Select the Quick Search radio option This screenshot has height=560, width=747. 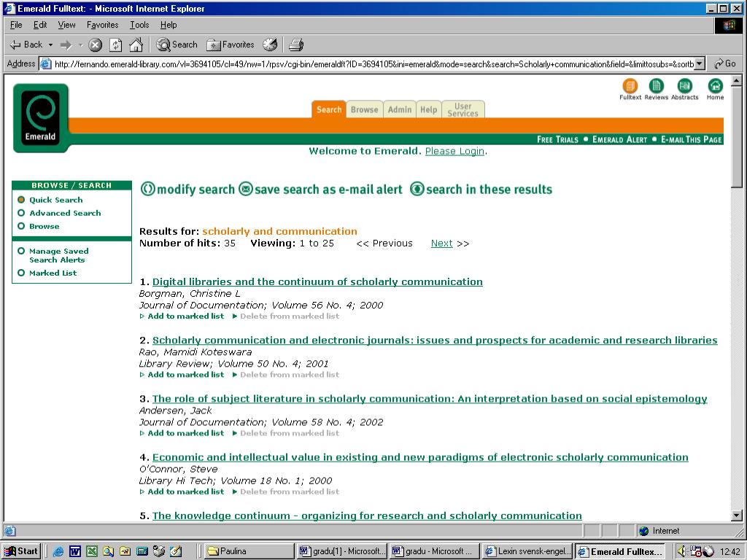point(21,200)
